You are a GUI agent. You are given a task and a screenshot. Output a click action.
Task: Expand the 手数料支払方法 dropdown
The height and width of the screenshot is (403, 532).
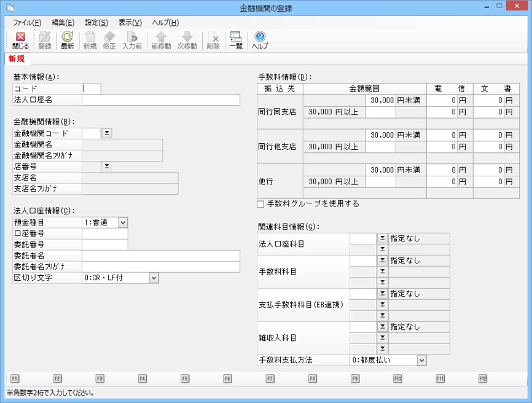click(421, 360)
